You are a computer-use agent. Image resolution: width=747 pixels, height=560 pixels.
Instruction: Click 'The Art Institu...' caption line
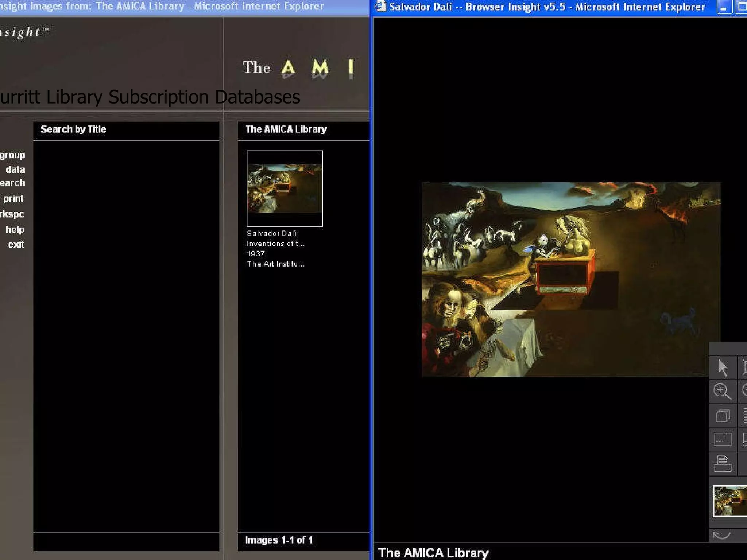275,264
